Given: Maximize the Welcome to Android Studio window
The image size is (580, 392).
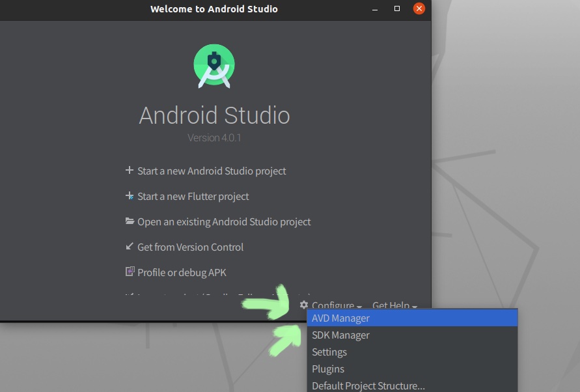Looking at the screenshot, I should click(x=397, y=8).
